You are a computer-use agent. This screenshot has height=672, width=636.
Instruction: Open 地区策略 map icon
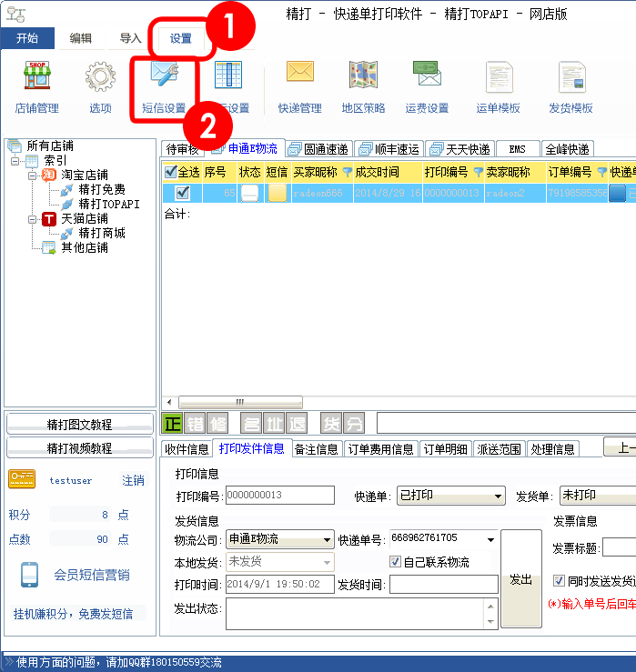tap(363, 75)
